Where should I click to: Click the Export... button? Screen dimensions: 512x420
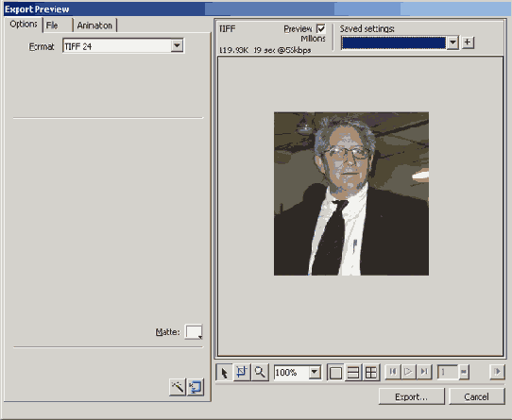tap(412, 396)
